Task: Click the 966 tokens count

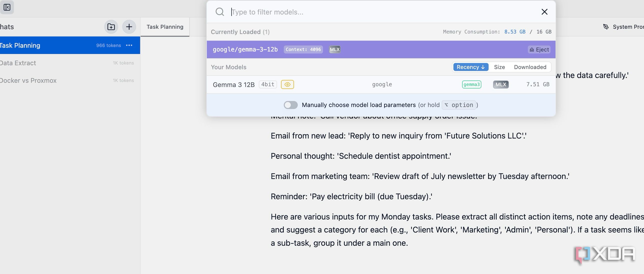Action: [x=108, y=45]
